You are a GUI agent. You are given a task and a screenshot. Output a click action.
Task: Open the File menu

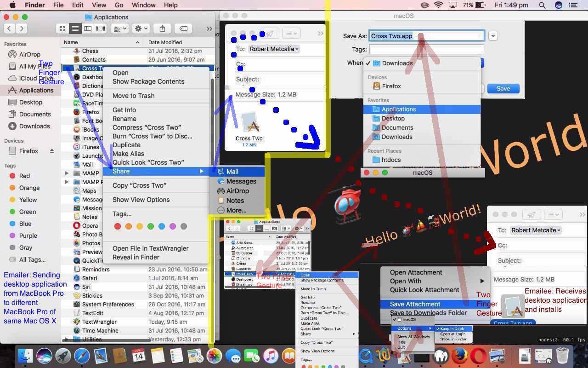point(58,5)
